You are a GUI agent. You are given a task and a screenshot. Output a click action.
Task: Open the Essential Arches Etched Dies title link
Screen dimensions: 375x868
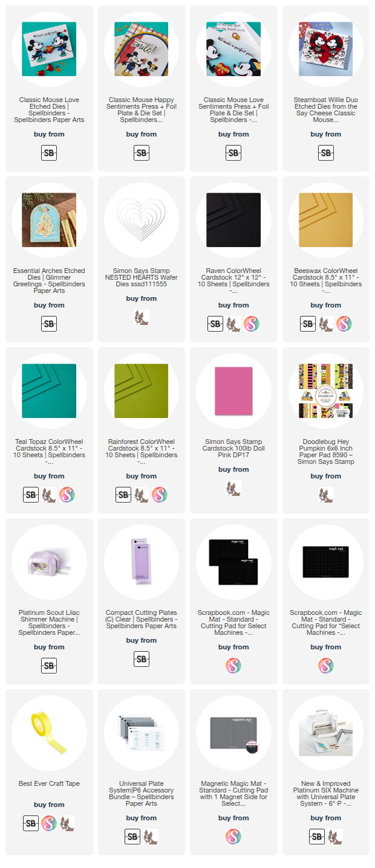pos(49,281)
